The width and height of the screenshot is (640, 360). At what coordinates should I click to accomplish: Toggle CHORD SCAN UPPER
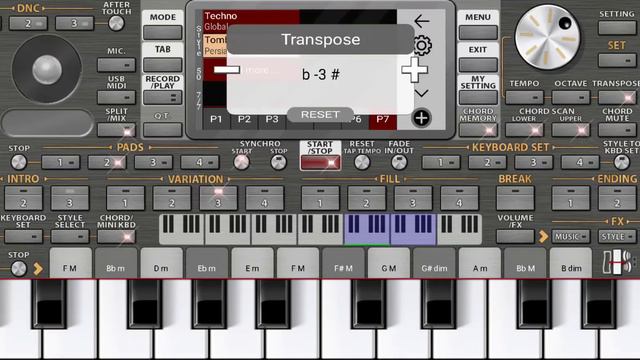click(x=571, y=130)
